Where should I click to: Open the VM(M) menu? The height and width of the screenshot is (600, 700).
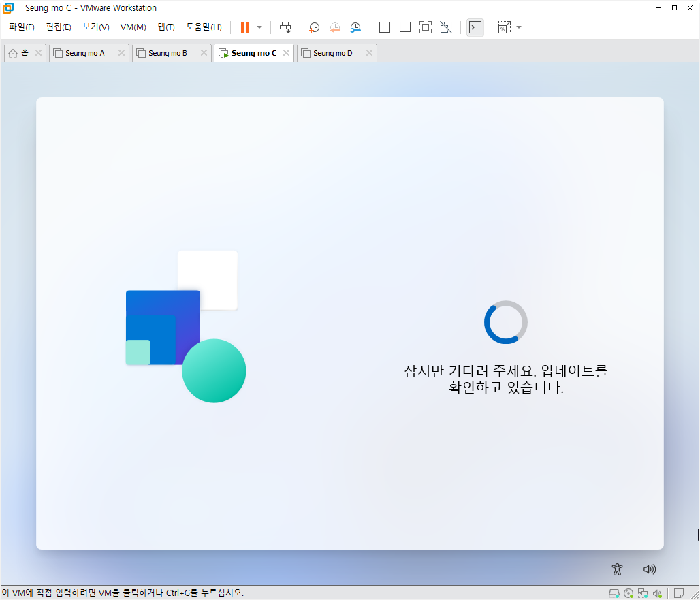point(133,27)
